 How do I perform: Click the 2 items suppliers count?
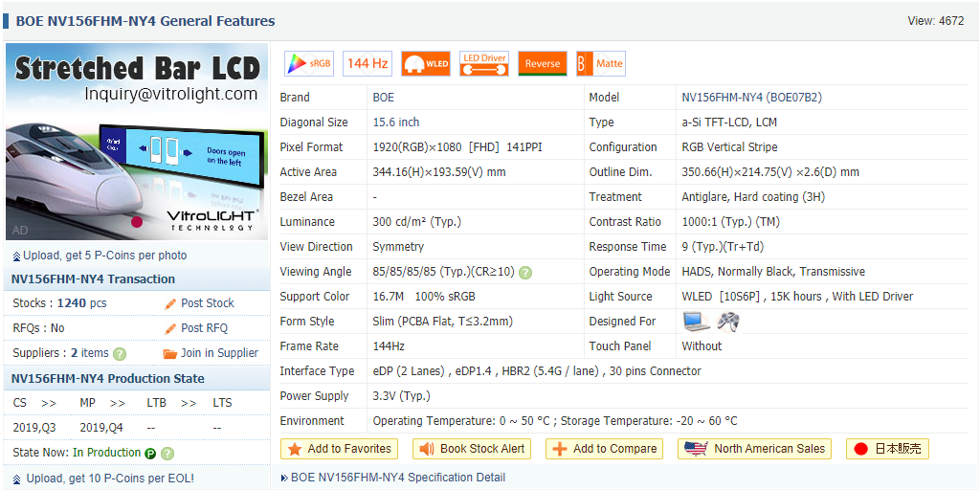click(x=89, y=353)
